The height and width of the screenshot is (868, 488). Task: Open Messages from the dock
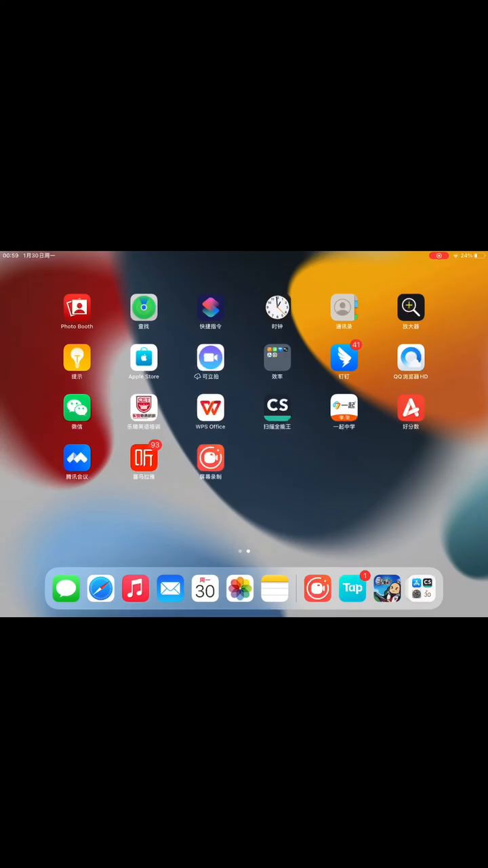coord(66,589)
